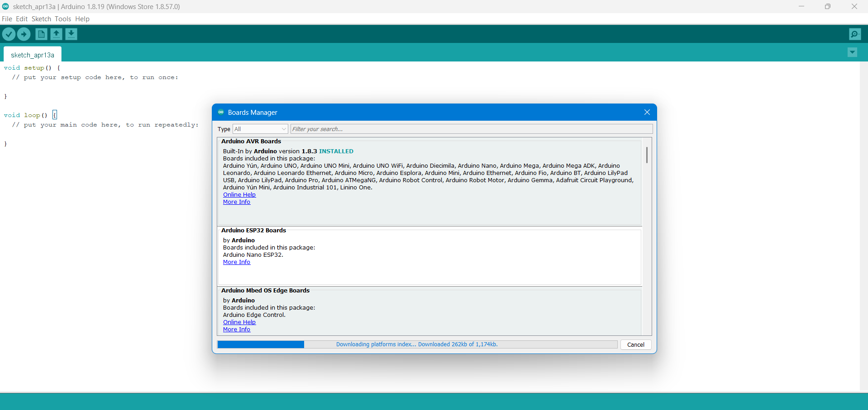This screenshot has width=868, height=410.
Task: Click the Arduino logo in the title bar
Action: (x=5, y=6)
